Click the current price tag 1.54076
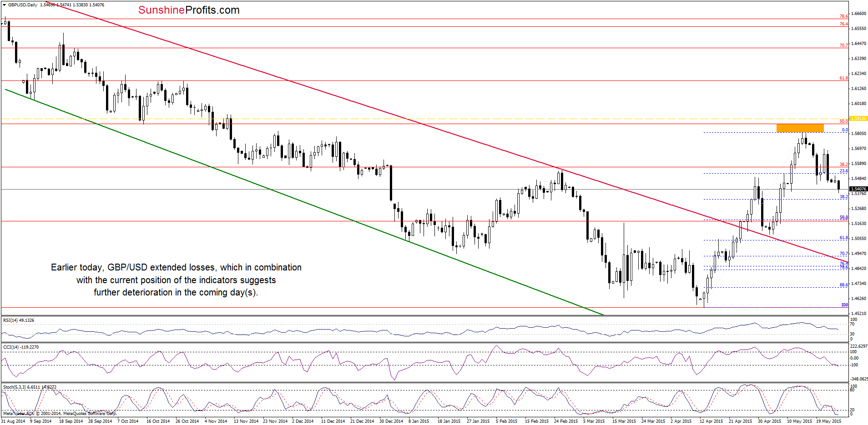This screenshot has width=868, height=425. pos(859,189)
